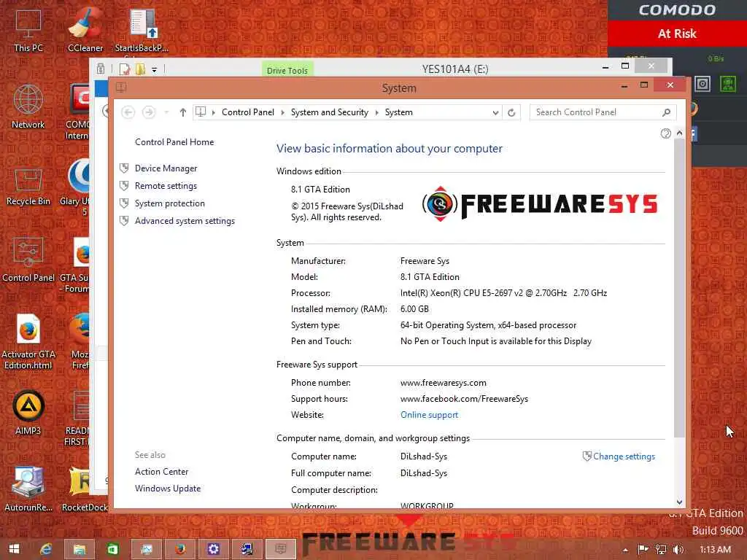The image size is (747, 560).
Task: Click the search magnifier in Control Panel
Action: click(667, 112)
